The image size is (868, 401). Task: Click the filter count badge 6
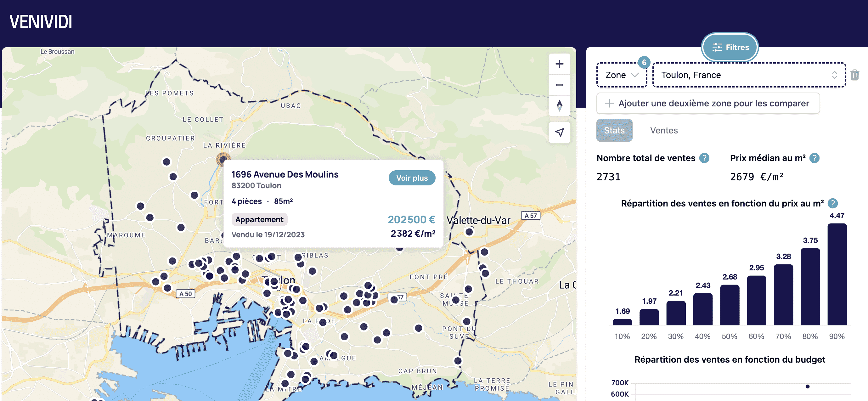pyautogui.click(x=644, y=62)
